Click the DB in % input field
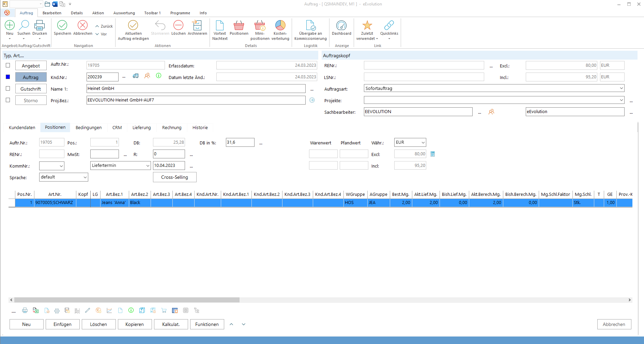 click(x=240, y=142)
